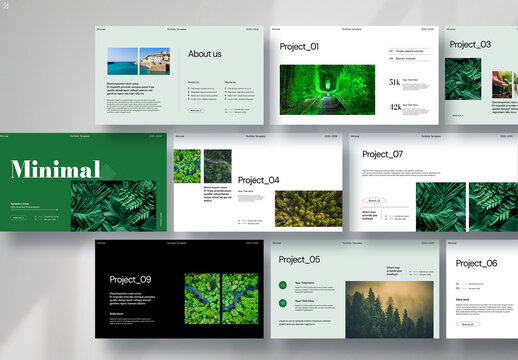The image size is (518, 360).
Task: Select the Project_09 heading on the black slide
Action: (130, 280)
